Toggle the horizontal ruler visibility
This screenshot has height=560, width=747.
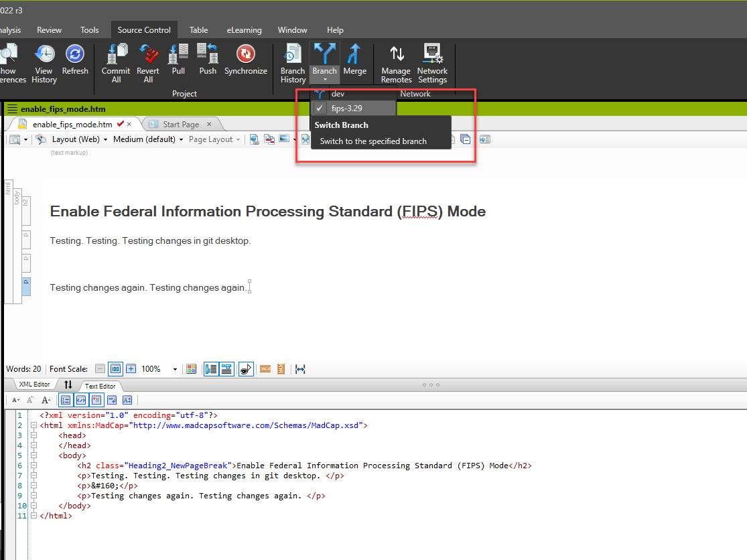[x=265, y=369]
